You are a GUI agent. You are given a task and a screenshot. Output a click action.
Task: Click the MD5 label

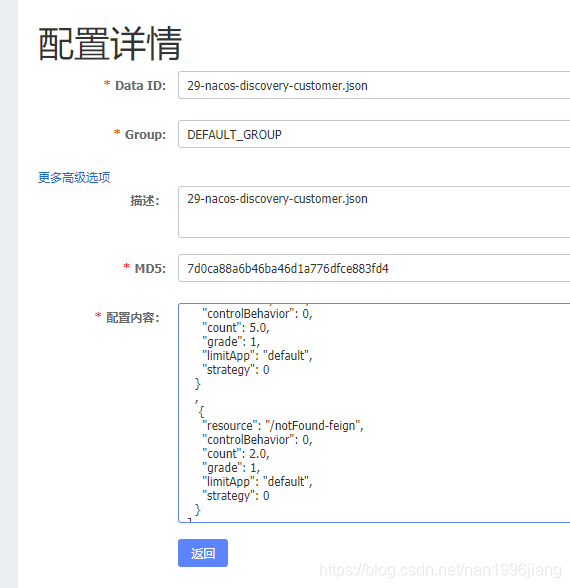click(x=150, y=268)
